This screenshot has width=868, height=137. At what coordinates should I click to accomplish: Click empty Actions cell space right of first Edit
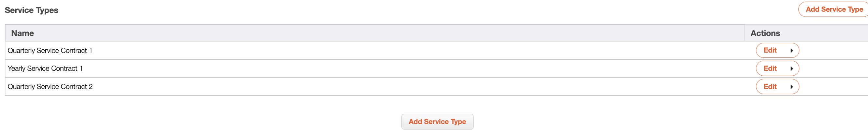point(832,50)
